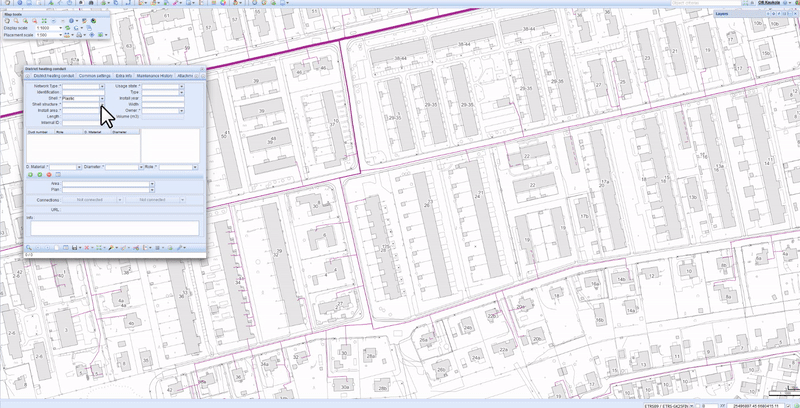Select the Extra info tab
The height and width of the screenshot is (408, 800).
click(123, 76)
